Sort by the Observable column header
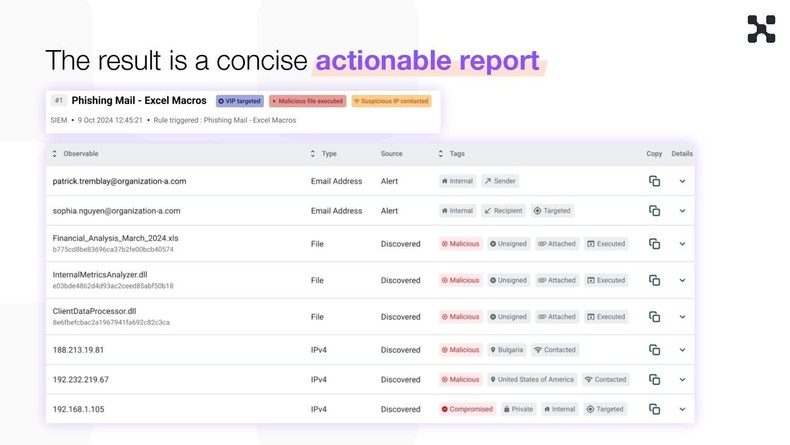790x445 pixels. click(x=80, y=154)
